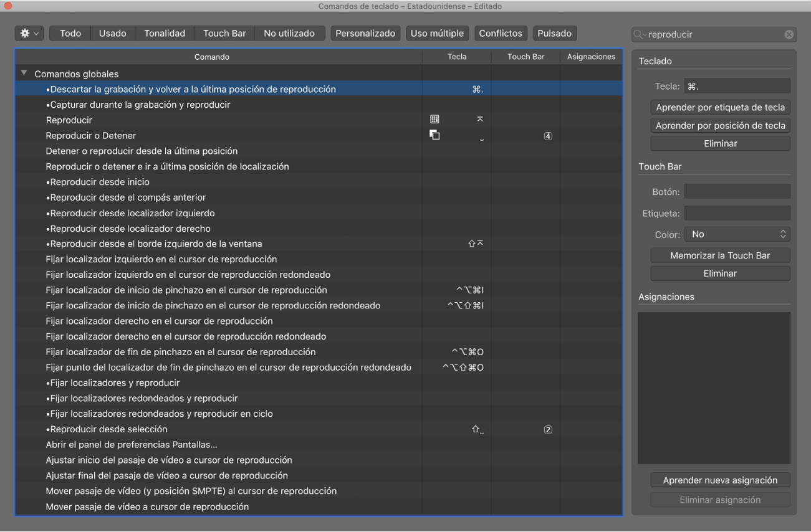
Task: Click Memorizar la Touch Bar button
Action: (x=720, y=255)
